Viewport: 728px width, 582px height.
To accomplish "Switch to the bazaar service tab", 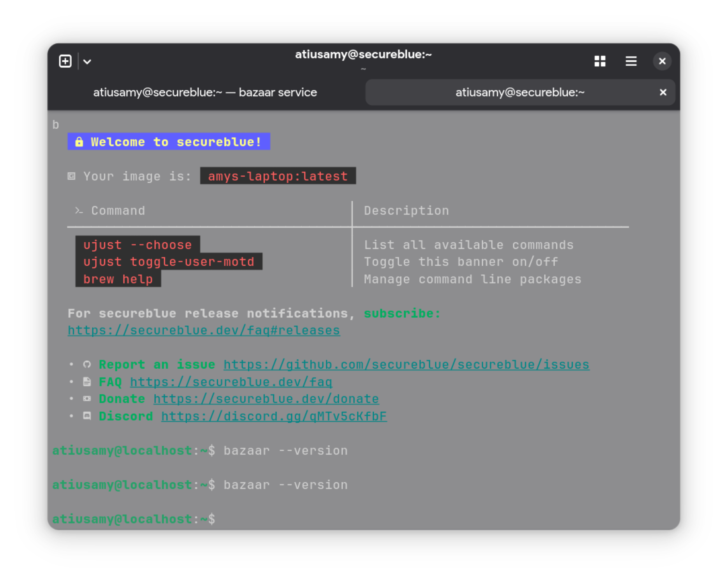I will tap(205, 92).
